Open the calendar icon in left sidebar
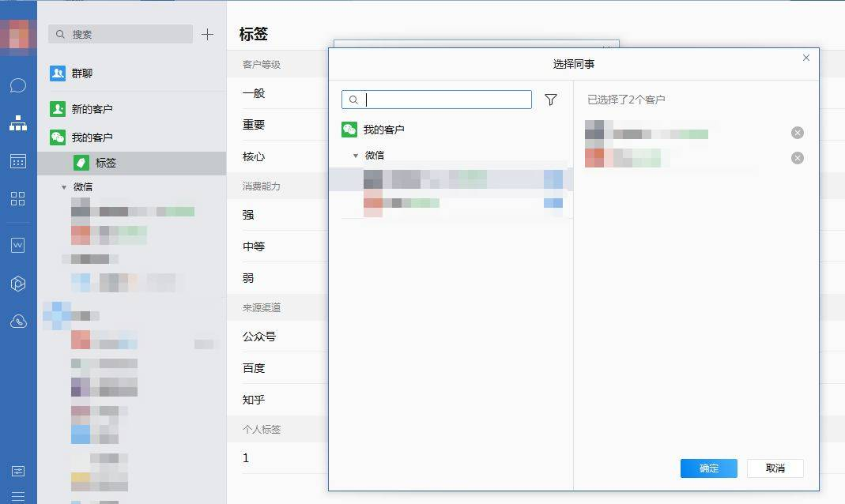This screenshot has height=504, width=845. coord(18,161)
